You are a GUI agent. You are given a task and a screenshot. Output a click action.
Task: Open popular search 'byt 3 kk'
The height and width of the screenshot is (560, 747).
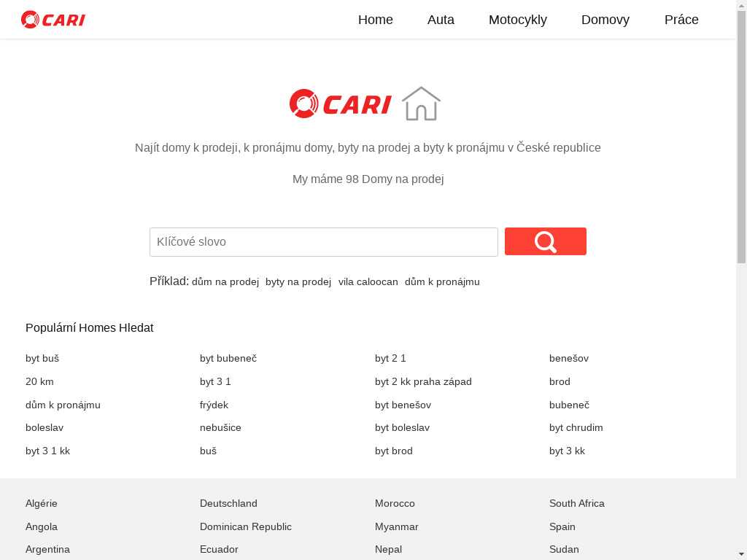coord(567,451)
